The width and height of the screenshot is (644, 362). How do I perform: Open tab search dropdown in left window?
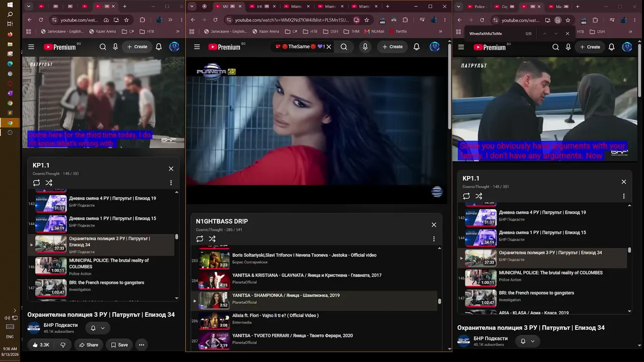29,7
